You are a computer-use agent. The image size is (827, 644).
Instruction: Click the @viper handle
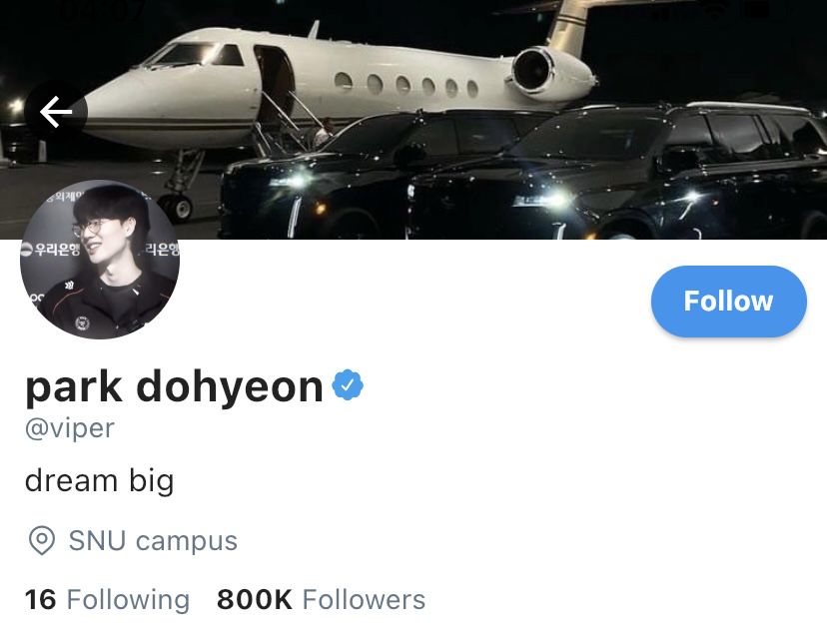point(70,428)
